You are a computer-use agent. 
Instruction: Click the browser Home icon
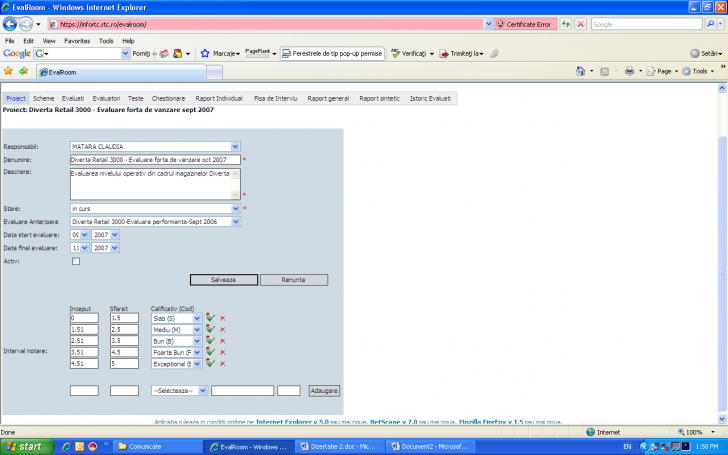580,71
